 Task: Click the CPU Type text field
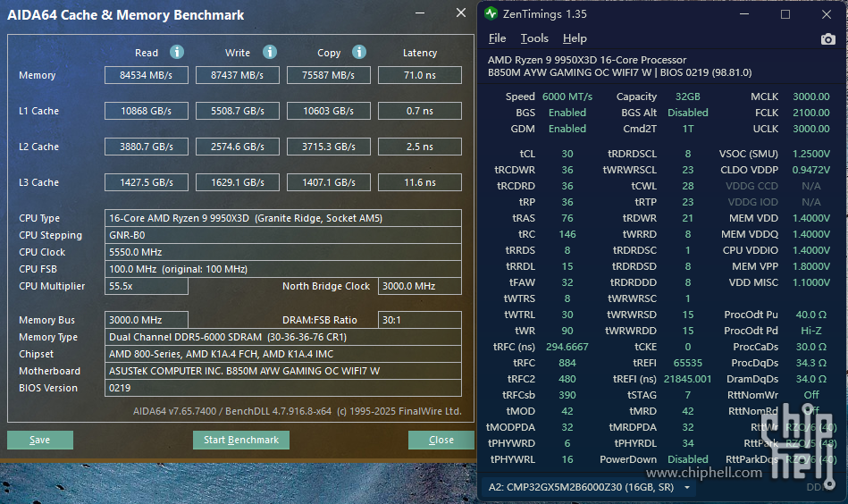[x=283, y=218]
